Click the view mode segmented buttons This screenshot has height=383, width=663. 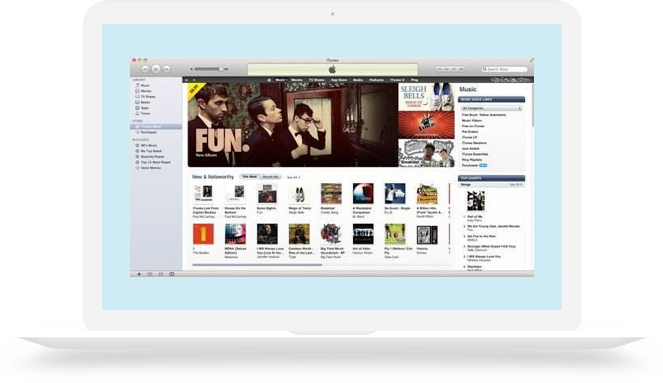coord(450,68)
